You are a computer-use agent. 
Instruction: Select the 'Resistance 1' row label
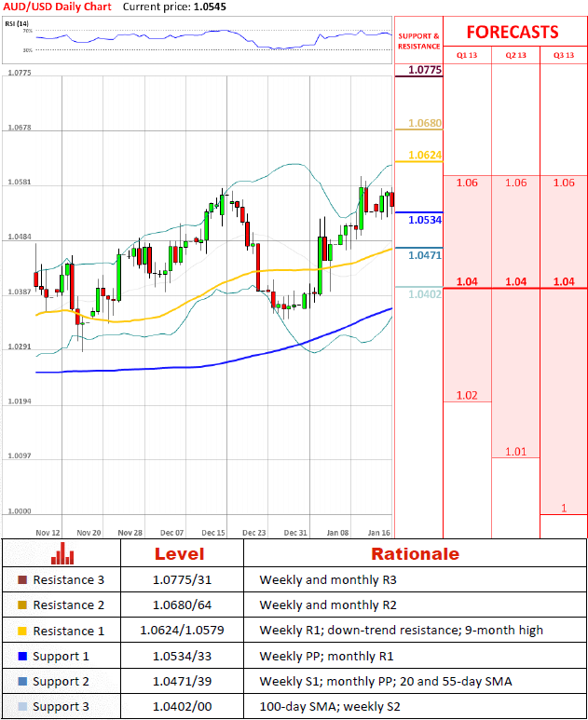[68, 631]
